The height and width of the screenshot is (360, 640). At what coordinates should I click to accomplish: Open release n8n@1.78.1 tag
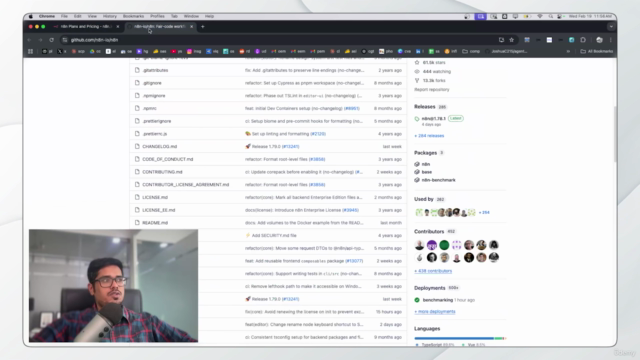433,119
